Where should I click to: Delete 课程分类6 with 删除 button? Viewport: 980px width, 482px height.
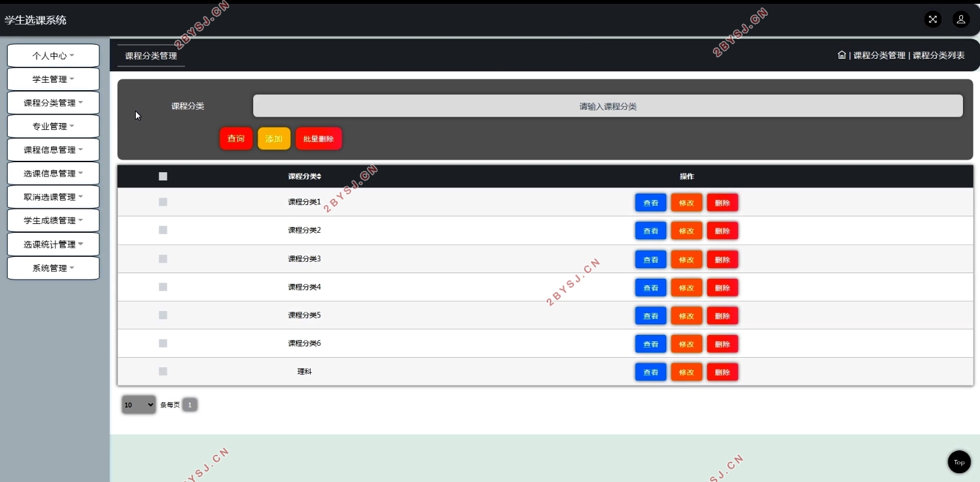(x=722, y=344)
